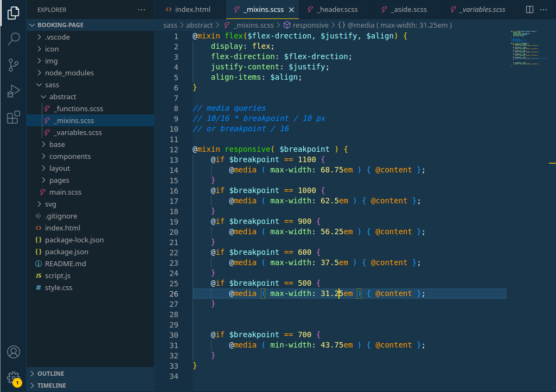Screen dimensions: 556x392
Task: Open script.js in the explorer
Action: pos(91,276)
